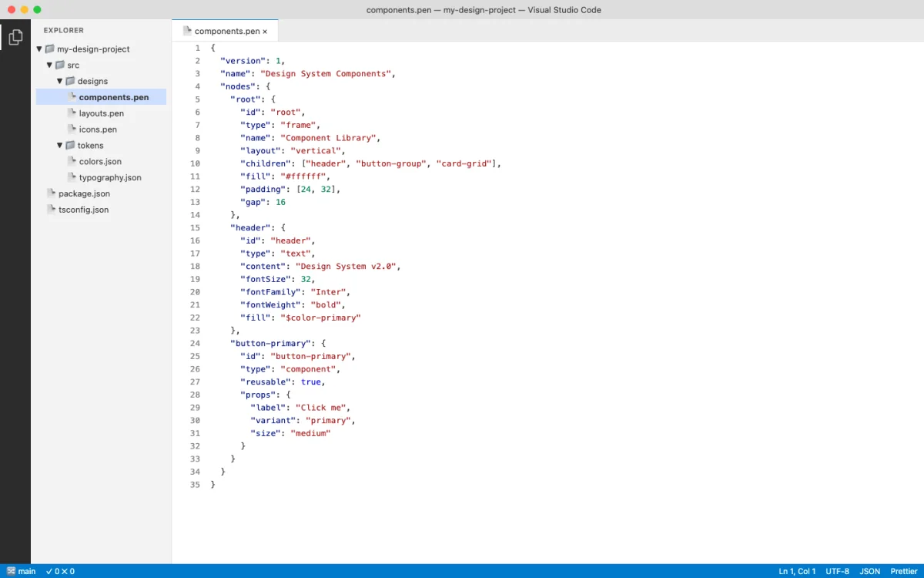Click the "reusable" key on line 27
Viewport: 924px width, 578px height.
(267, 381)
